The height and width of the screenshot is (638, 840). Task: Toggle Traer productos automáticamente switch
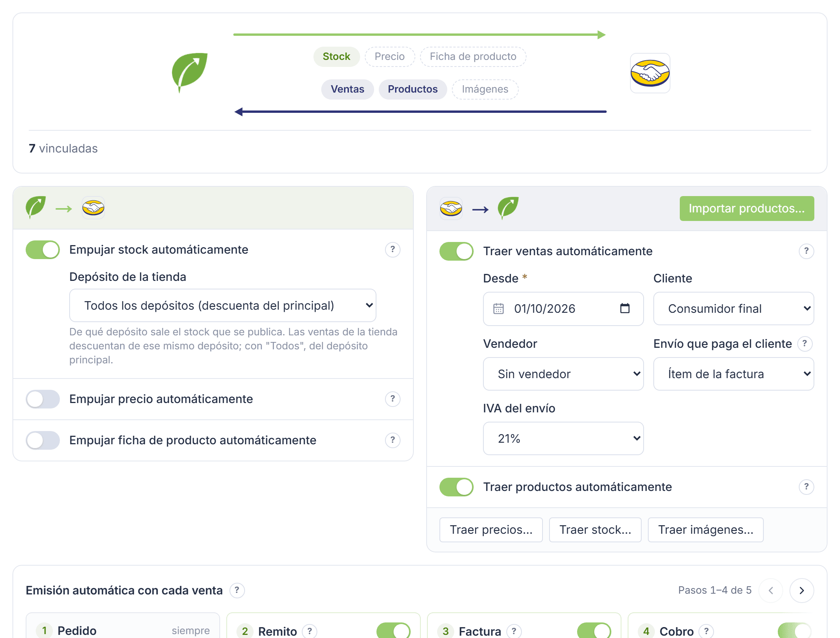coord(457,487)
